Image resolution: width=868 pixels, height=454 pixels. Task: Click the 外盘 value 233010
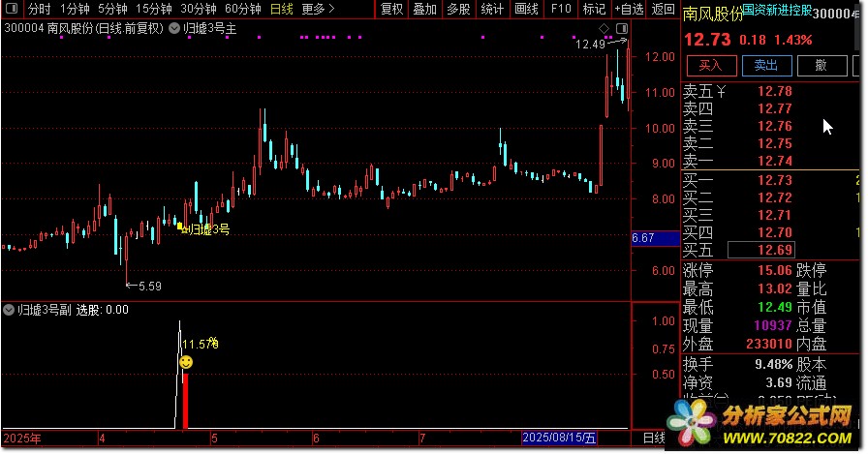tap(769, 344)
